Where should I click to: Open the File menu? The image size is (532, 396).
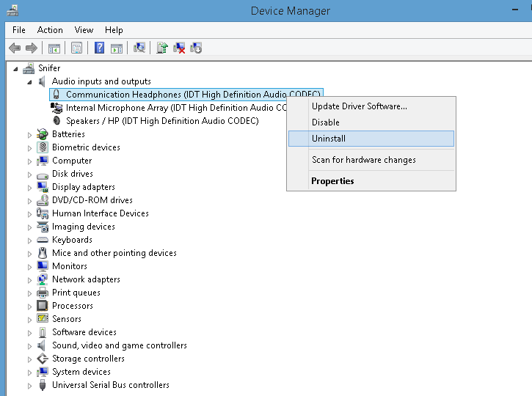click(x=18, y=30)
